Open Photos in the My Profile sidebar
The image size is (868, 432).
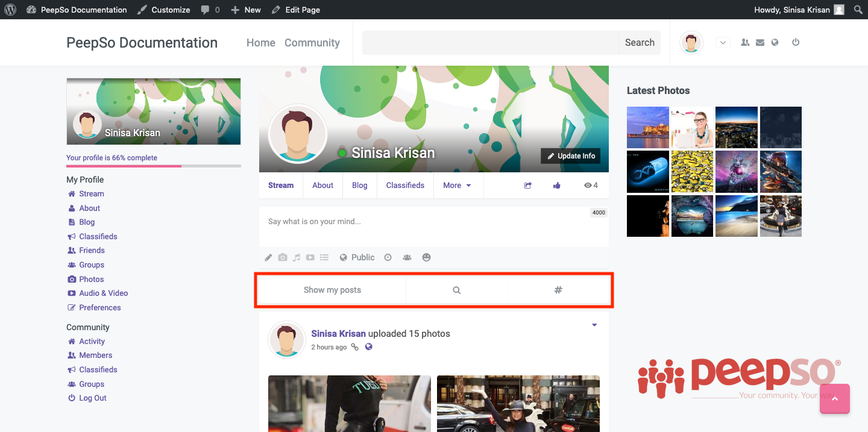tap(92, 280)
